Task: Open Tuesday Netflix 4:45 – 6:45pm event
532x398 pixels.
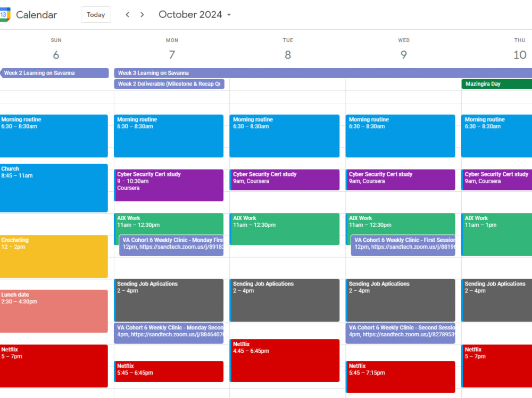Action: click(x=284, y=361)
